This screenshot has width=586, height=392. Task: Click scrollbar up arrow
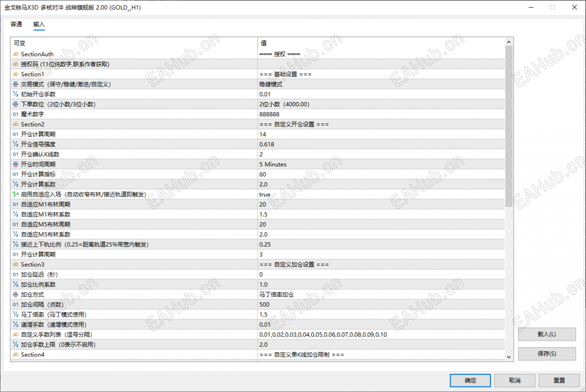(509, 42)
